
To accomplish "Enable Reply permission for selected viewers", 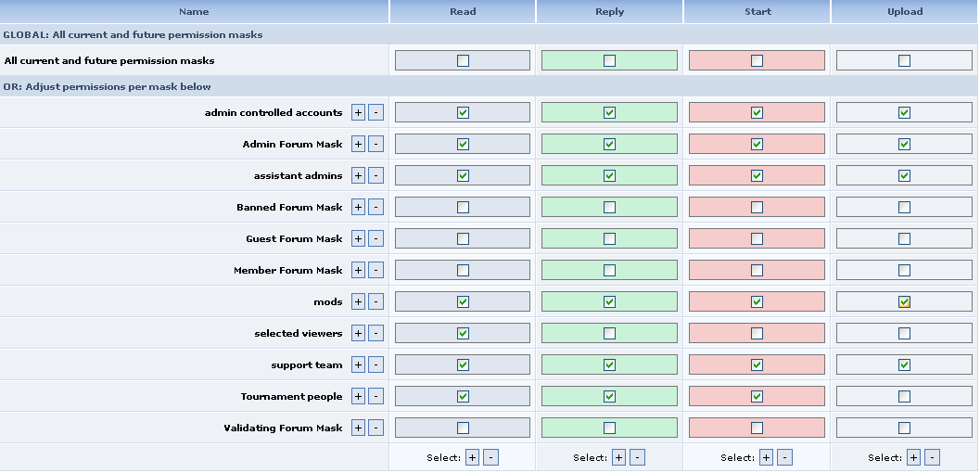I will coord(609,334).
